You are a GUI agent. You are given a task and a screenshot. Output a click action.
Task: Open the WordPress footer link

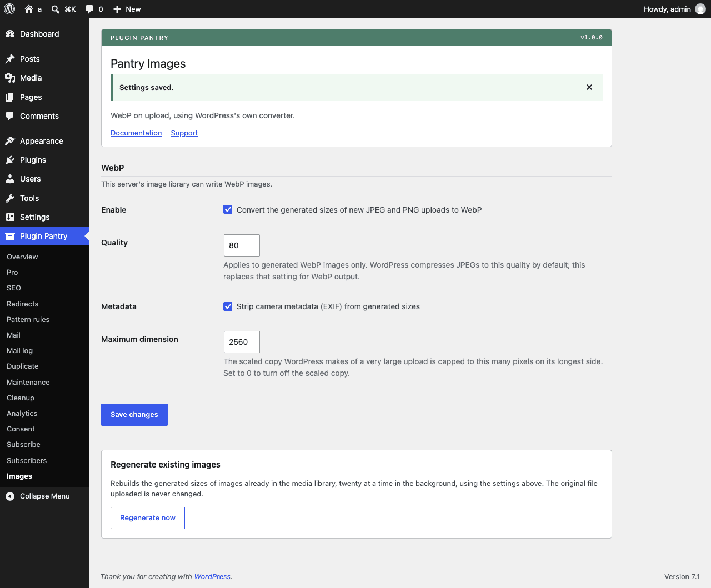[x=212, y=576]
